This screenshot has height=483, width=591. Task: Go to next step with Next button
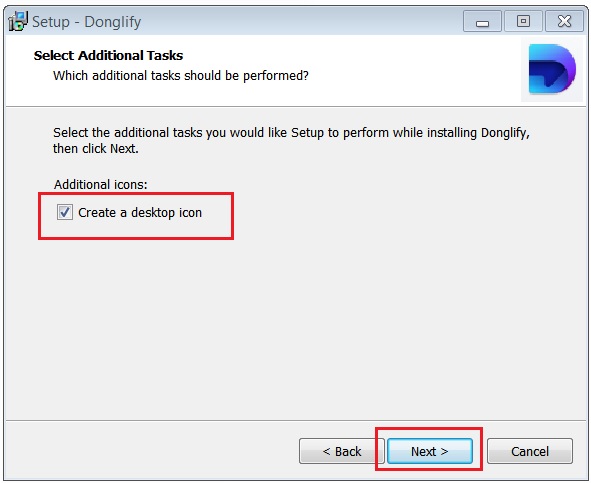point(430,451)
